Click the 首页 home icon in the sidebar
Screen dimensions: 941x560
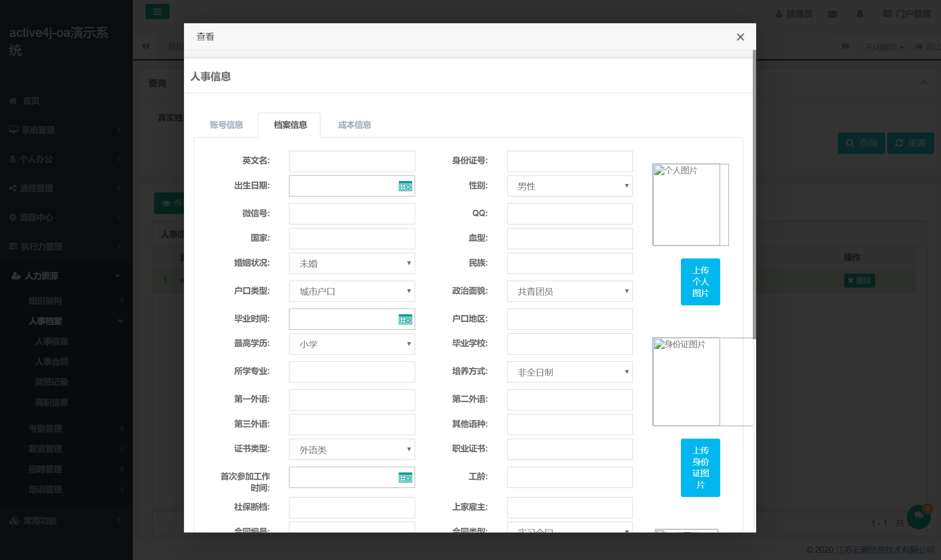coord(12,100)
